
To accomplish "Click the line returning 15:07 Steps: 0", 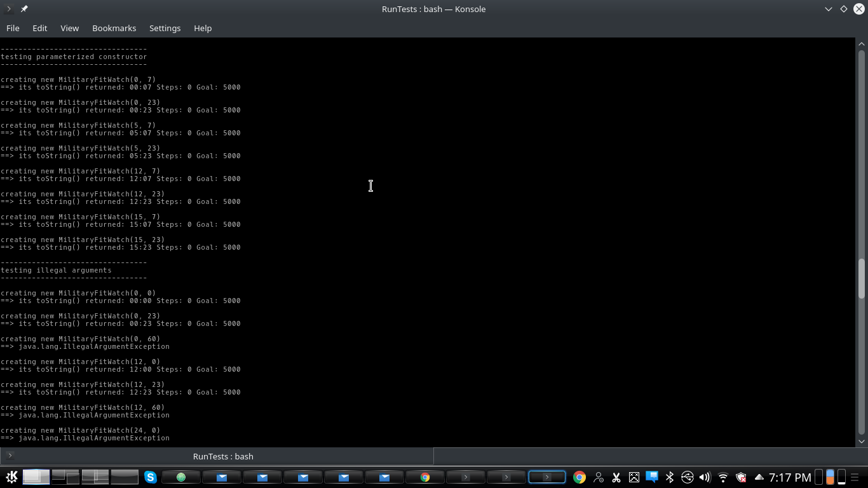I will 121,224.
